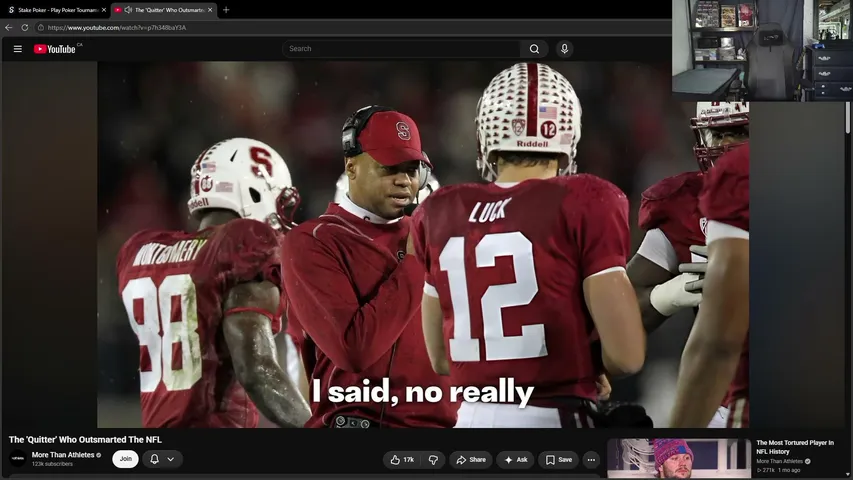853x480 pixels.
Task: Click the '123k subscribers' text
Action: [52, 464]
